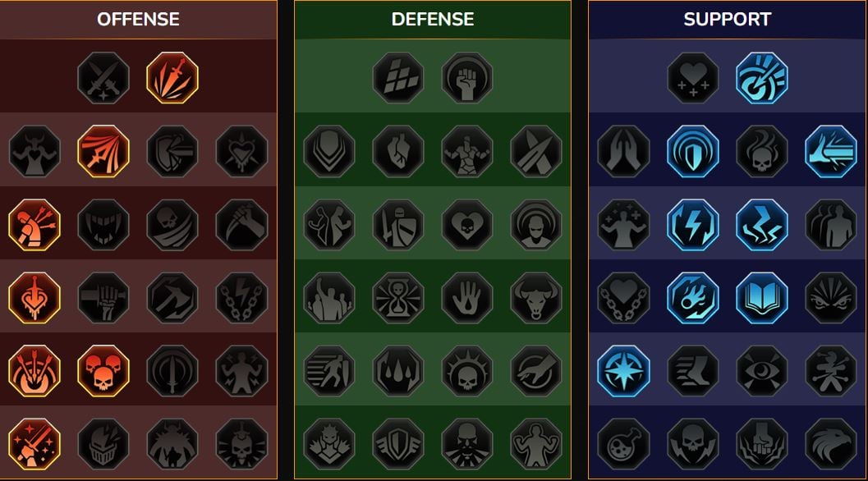Select the winged shield Defense mastery
Image resolution: width=868 pixels, height=481 pixels.
398,444
